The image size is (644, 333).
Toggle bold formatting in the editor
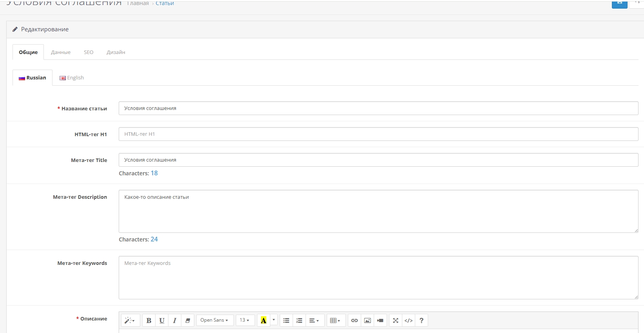point(149,320)
